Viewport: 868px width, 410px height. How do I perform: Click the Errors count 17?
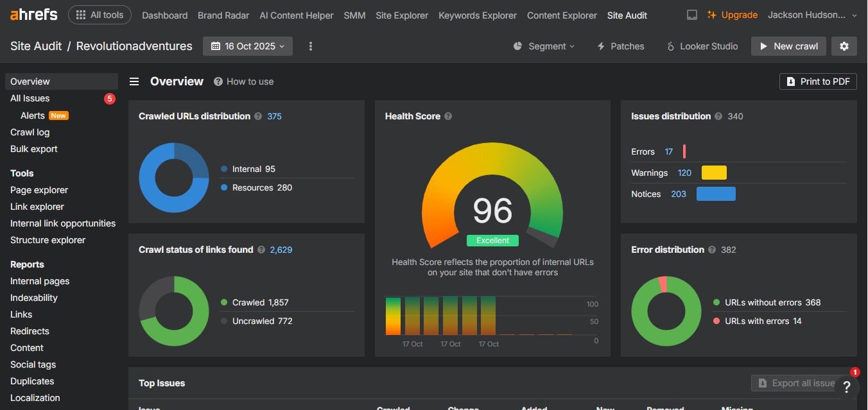pyautogui.click(x=669, y=151)
